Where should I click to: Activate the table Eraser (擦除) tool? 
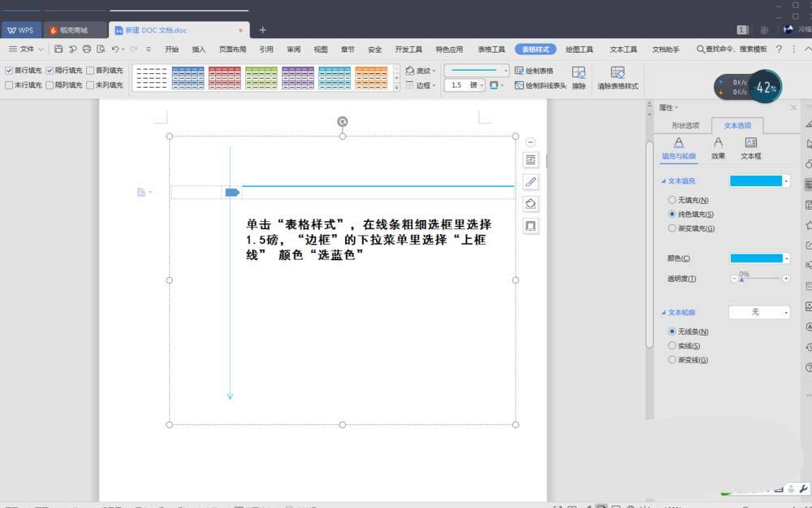581,77
